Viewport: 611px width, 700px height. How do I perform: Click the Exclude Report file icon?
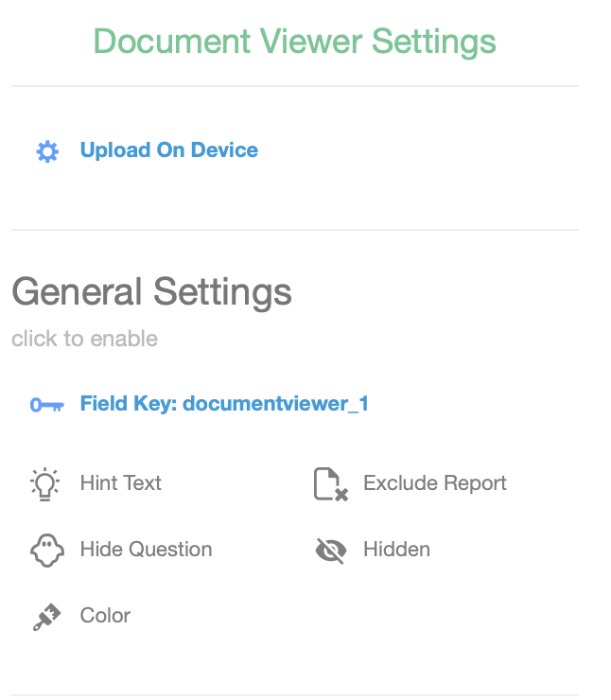point(330,484)
